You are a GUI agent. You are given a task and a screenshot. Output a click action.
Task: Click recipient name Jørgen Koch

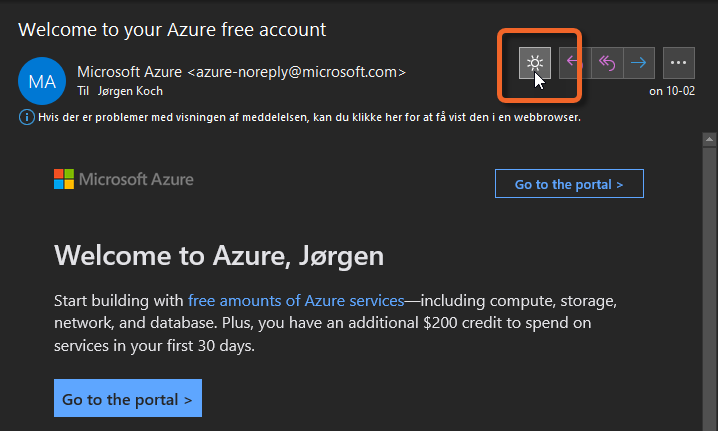click(x=130, y=91)
